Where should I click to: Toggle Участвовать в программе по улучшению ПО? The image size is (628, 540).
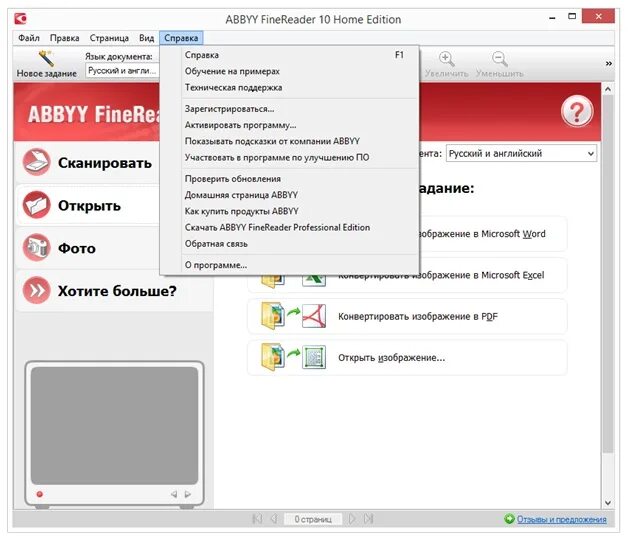pyautogui.click(x=290, y=157)
